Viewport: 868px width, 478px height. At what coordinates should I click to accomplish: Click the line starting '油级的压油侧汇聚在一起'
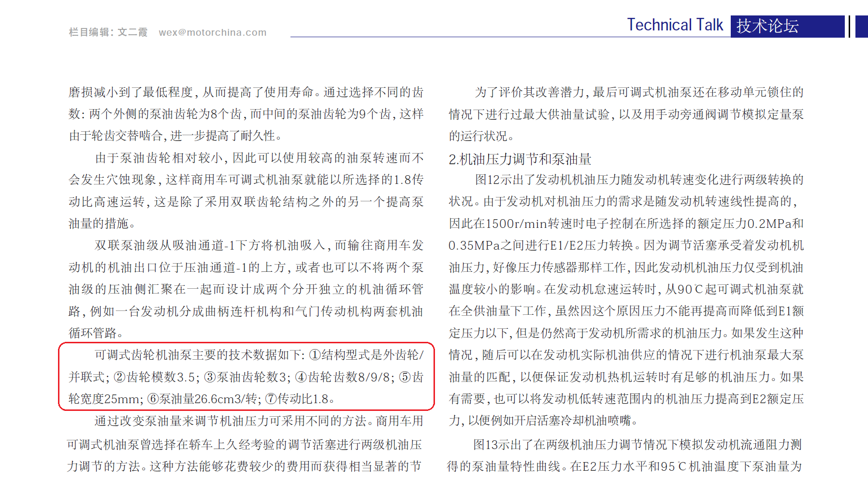246,289
